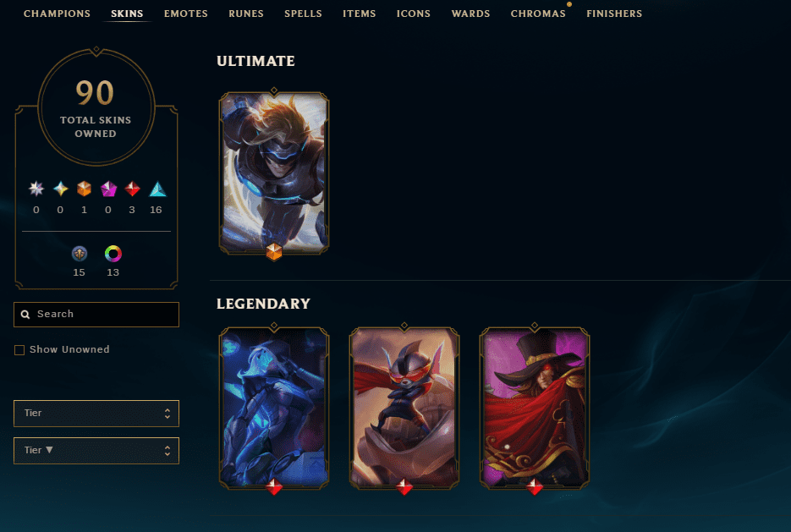Select the red-caped gunslinger legendary skin
This screenshot has height=532, width=791.
point(535,408)
